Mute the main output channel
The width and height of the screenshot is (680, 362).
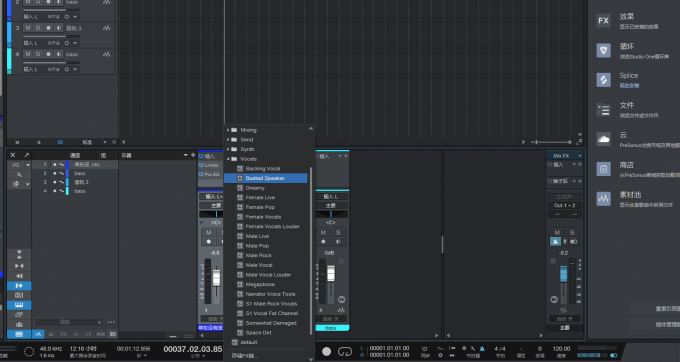[x=557, y=232]
